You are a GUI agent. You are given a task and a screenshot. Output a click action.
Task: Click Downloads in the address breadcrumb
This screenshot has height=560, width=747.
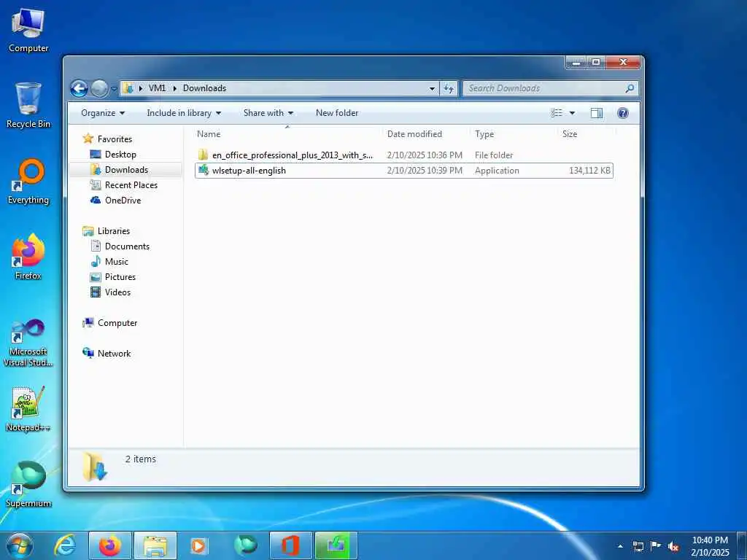tap(204, 88)
